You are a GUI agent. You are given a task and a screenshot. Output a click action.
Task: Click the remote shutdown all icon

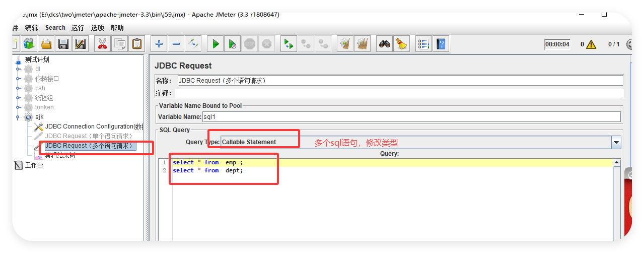[323, 44]
